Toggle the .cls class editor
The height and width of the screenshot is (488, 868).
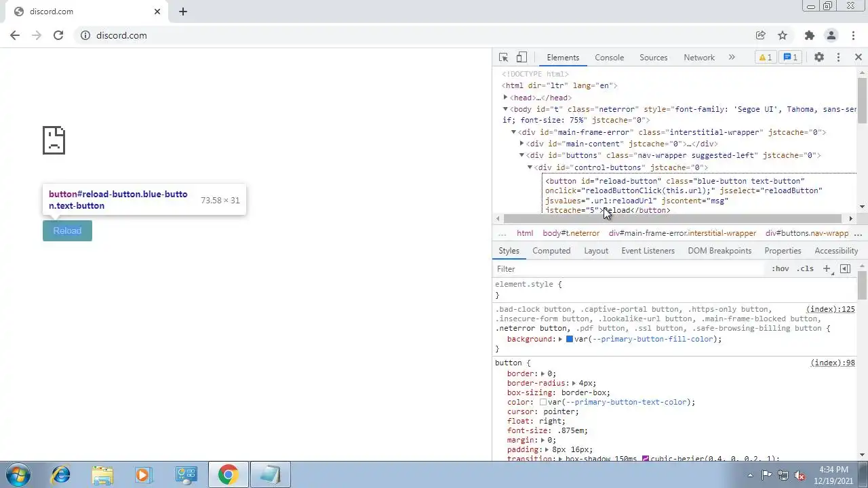click(805, 269)
